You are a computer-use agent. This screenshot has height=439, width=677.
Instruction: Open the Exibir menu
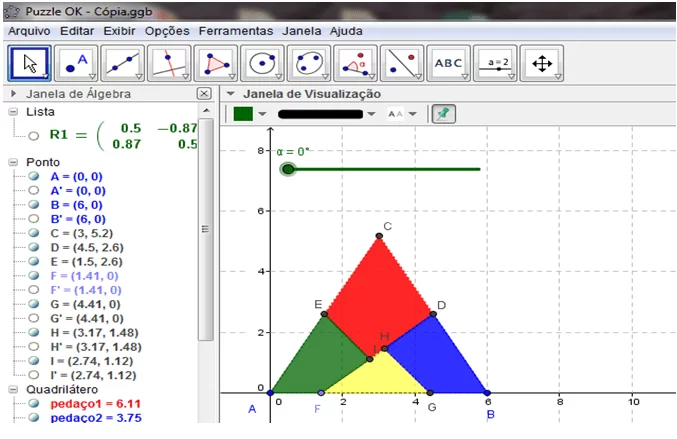(x=119, y=31)
